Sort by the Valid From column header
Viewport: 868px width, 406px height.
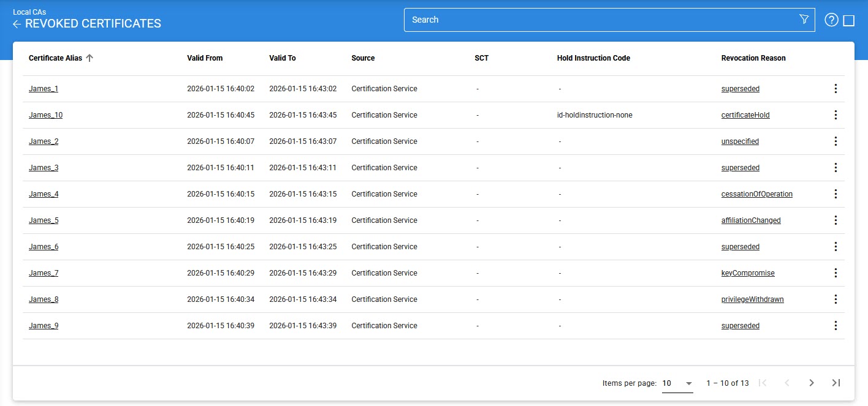(x=205, y=58)
